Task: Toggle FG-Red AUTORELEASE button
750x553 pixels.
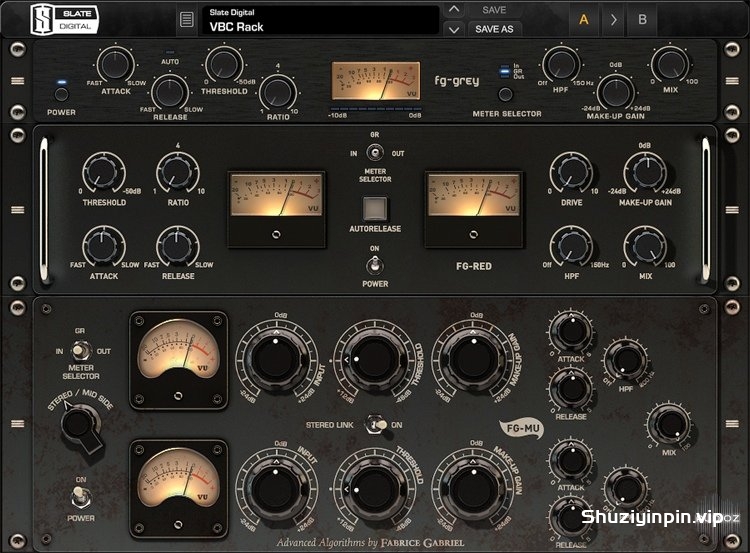Action: click(x=375, y=208)
